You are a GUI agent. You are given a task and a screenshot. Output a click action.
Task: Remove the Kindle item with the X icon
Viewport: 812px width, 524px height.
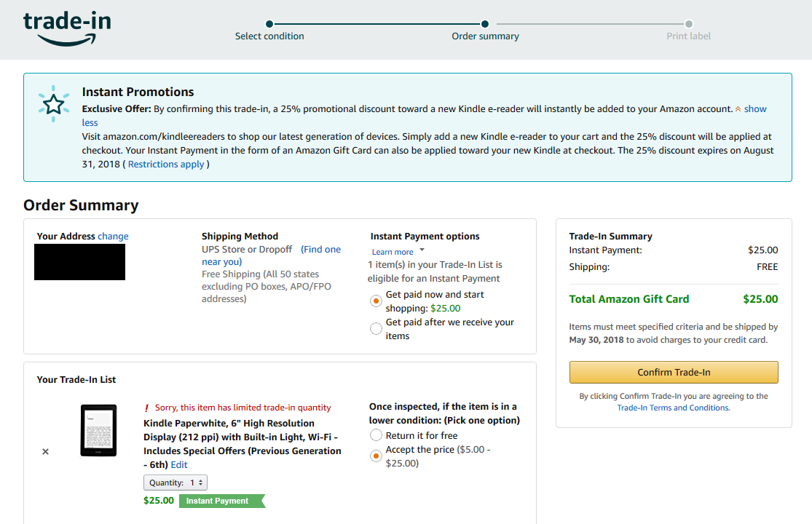[45, 452]
